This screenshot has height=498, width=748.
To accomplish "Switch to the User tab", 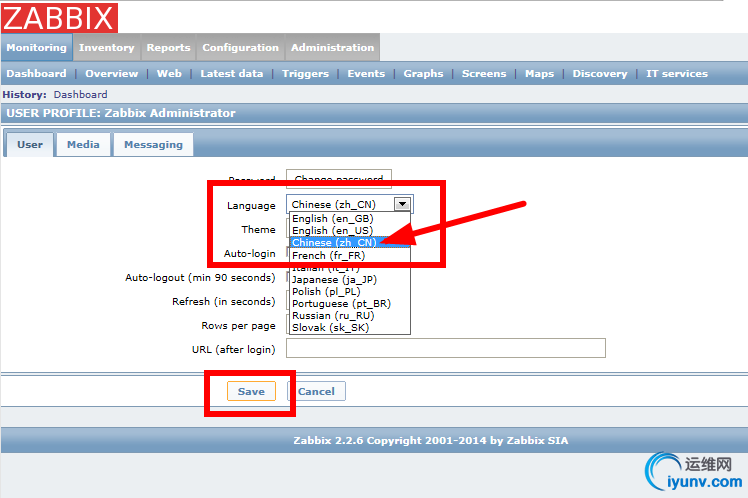I will [30, 145].
